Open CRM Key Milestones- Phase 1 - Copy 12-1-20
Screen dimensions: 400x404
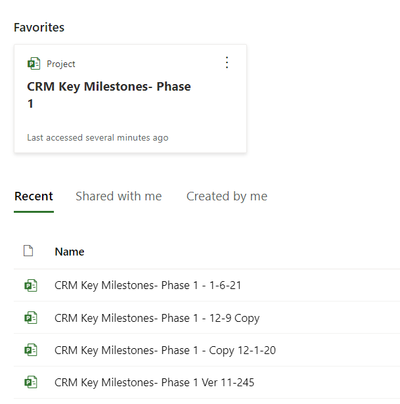coord(165,350)
